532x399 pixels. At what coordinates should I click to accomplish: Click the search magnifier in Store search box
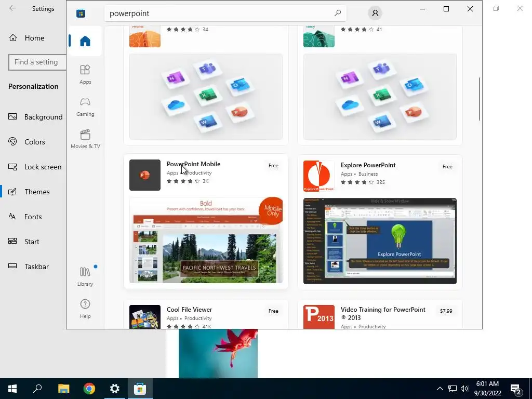coord(338,13)
